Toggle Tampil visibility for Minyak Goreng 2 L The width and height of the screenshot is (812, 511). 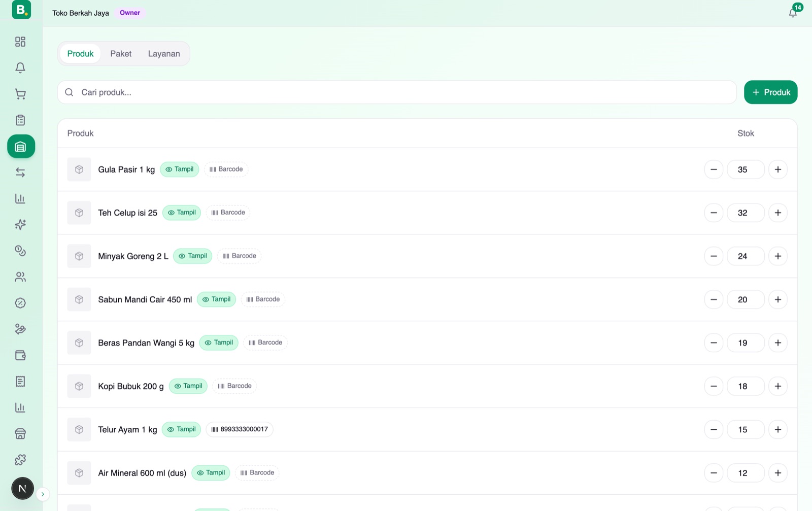click(193, 256)
